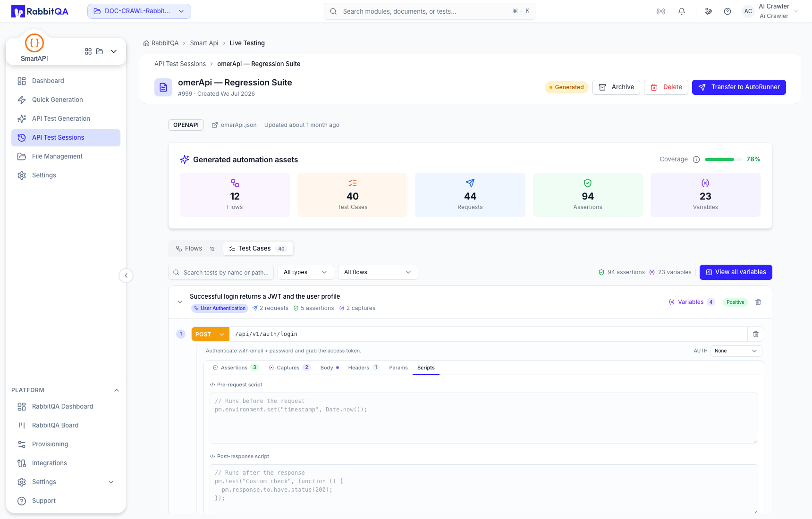
Task: Change the POST method dropdown
Action: (210, 334)
